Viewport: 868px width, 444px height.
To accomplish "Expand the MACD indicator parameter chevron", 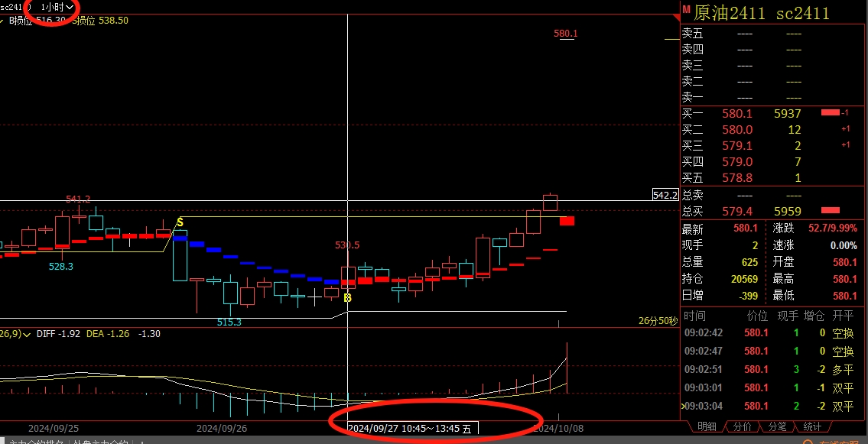I will (x=28, y=334).
